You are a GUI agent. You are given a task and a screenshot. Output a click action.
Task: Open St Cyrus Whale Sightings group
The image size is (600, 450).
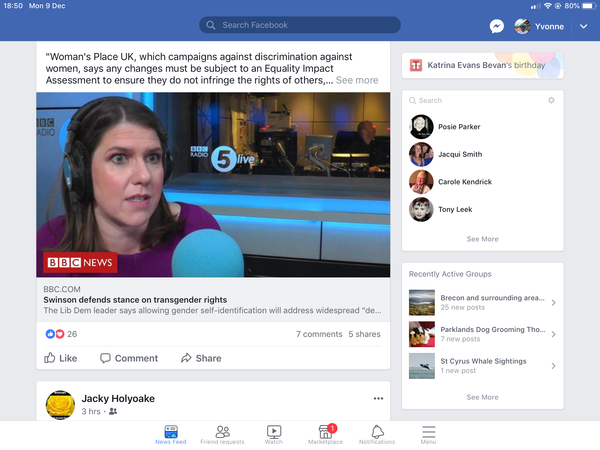[482, 366]
